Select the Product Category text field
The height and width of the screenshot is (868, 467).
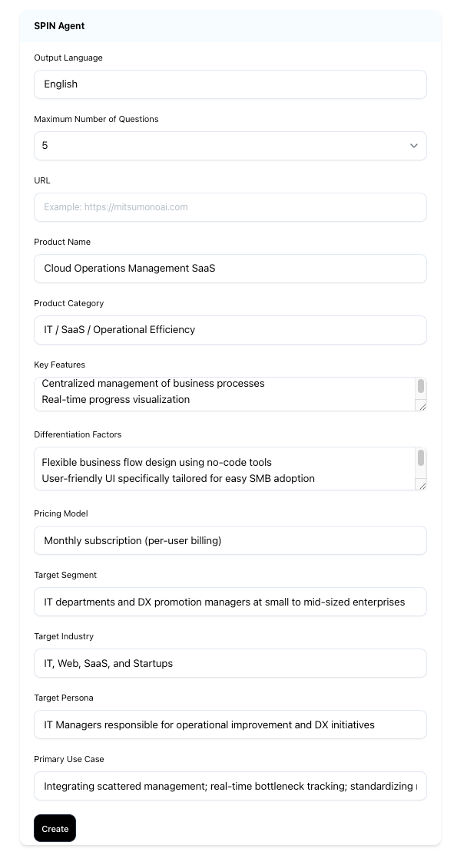point(230,330)
